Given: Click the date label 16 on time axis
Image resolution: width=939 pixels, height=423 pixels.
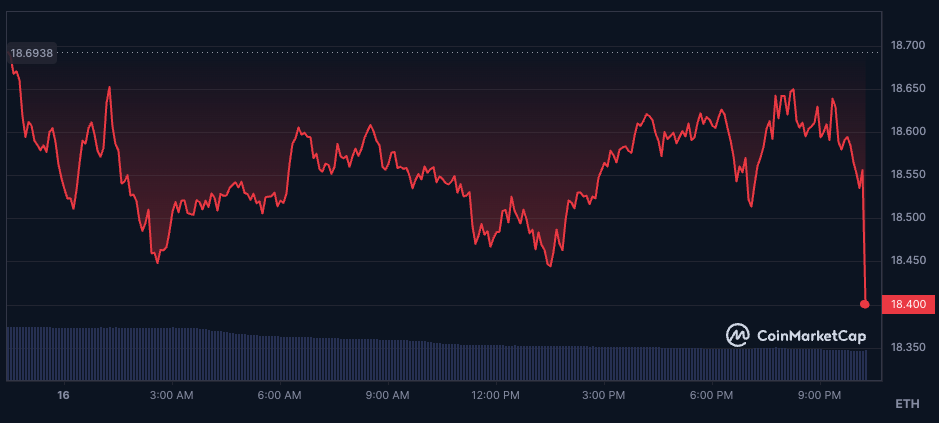Looking at the screenshot, I should 64,395.
